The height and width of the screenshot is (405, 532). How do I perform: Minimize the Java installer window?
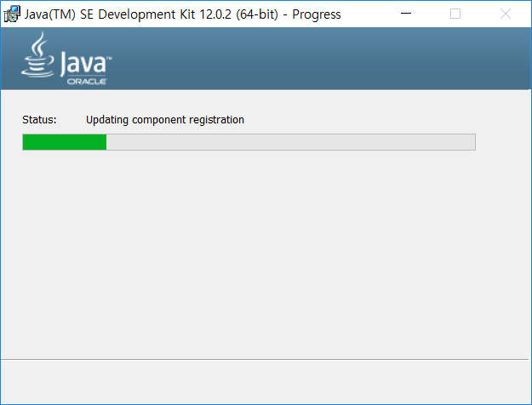point(406,14)
